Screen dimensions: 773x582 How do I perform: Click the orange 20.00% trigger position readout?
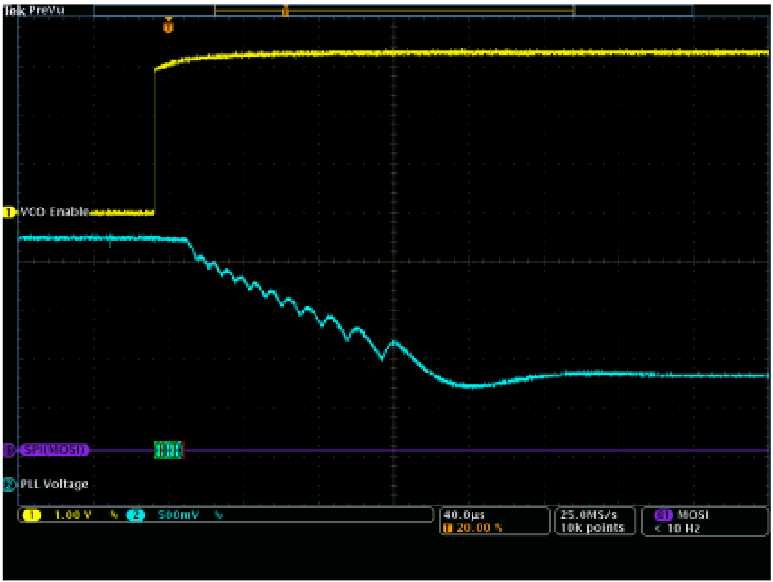click(473, 527)
